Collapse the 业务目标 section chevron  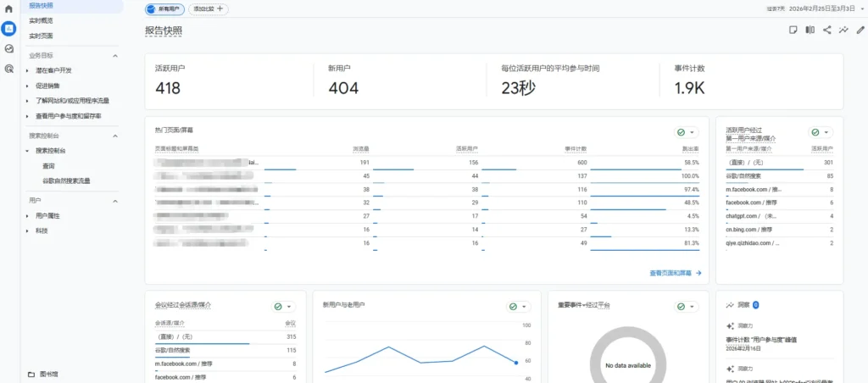tap(115, 56)
